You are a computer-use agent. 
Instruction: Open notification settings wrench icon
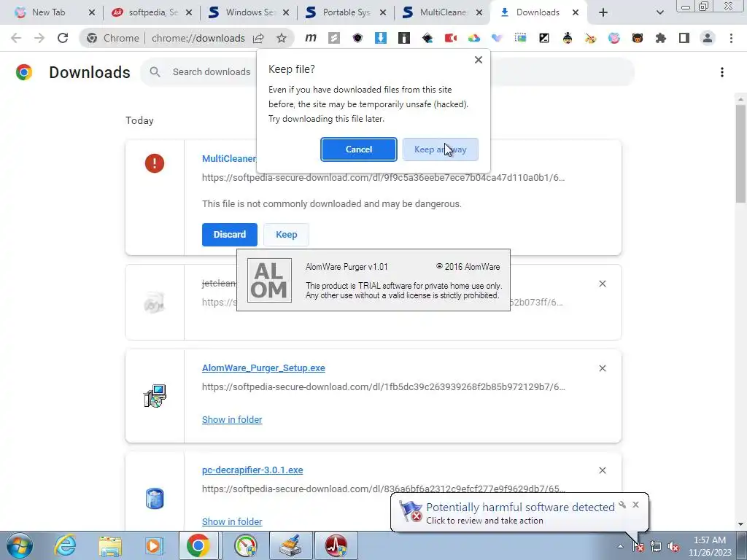pos(622,505)
